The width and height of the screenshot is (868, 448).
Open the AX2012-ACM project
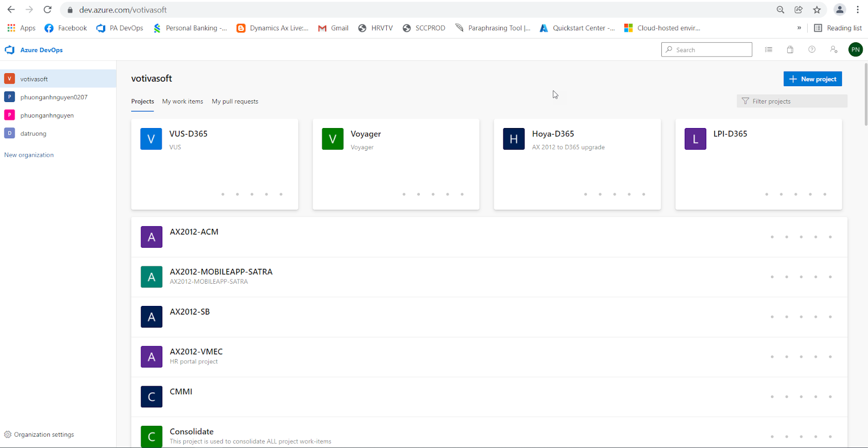click(489, 237)
